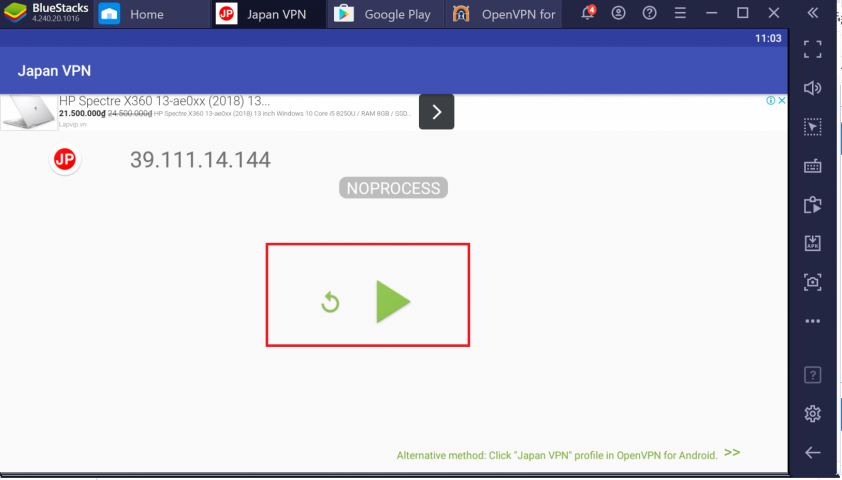Click the media copy icon in sidebar
Screen dimensions: 842x480
(812, 205)
